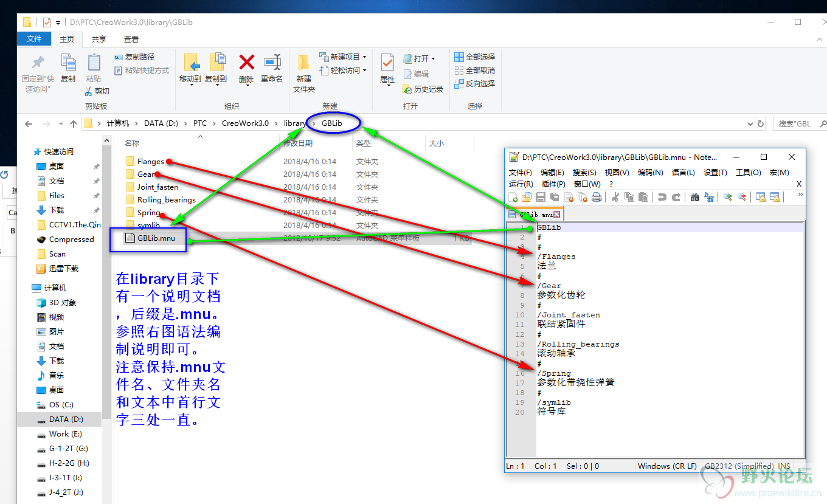Image resolution: width=827 pixels, height=504 pixels.
Task: Select the GBLib.mnu document tab in Notepad++
Action: 535,215
